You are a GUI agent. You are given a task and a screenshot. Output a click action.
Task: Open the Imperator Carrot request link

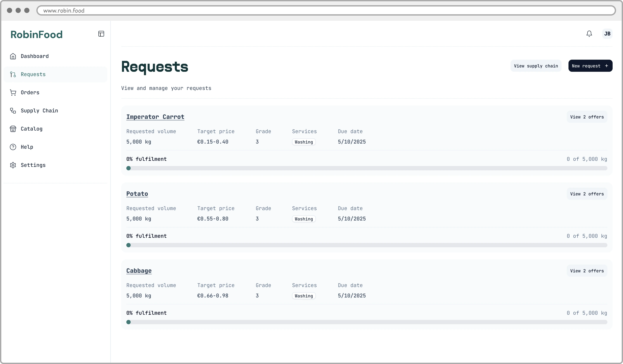coord(155,117)
